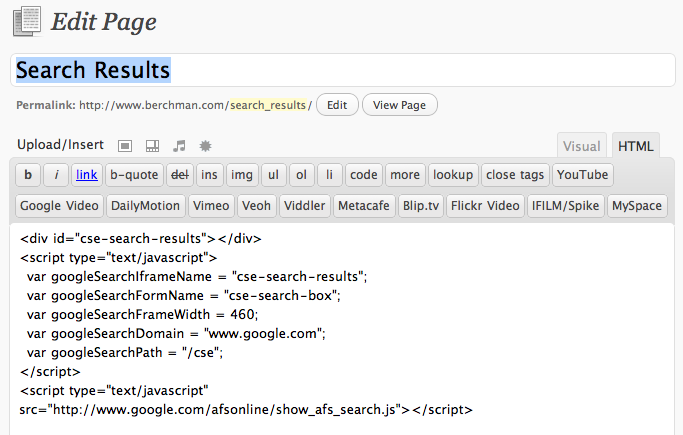Click the Viddler embed button
The width and height of the screenshot is (683, 435).
304,206
